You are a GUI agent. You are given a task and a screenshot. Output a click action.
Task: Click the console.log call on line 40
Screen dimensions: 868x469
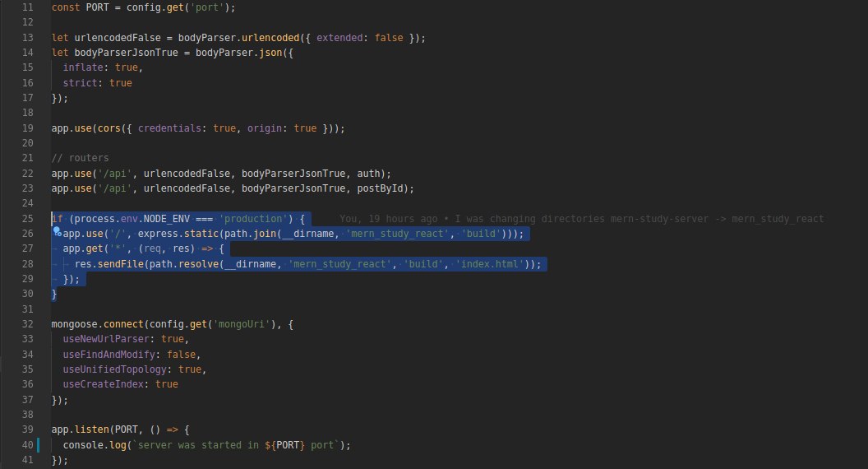(95, 444)
